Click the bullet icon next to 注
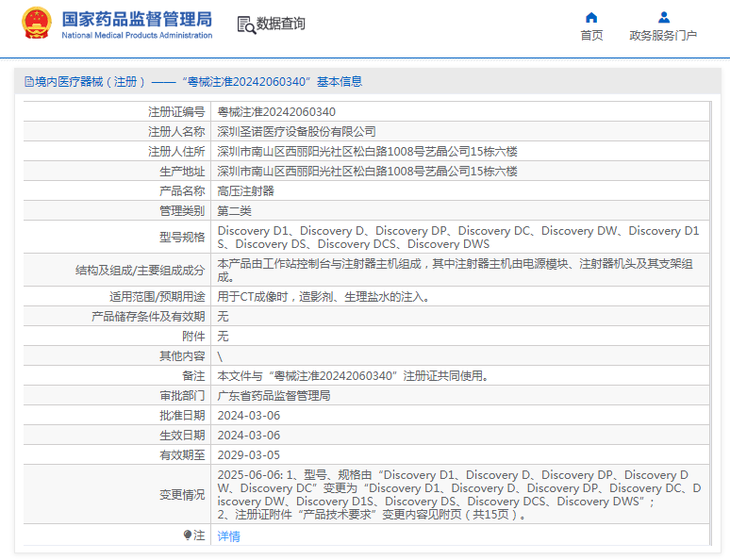The image size is (730, 560). [x=187, y=535]
